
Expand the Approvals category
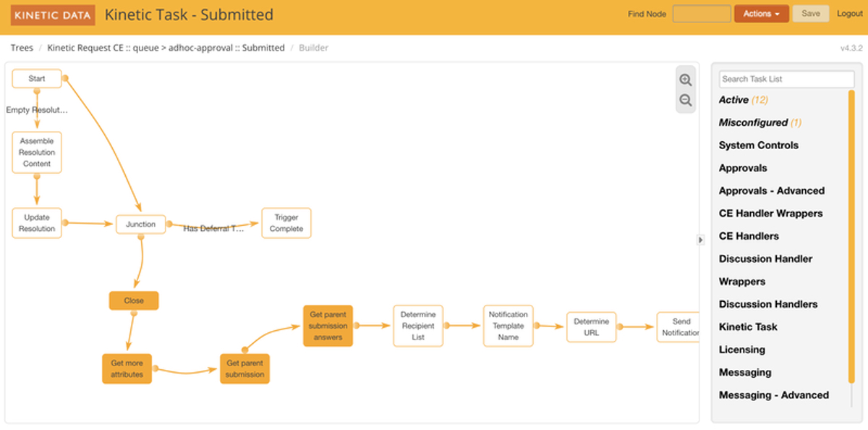tap(743, 168)
